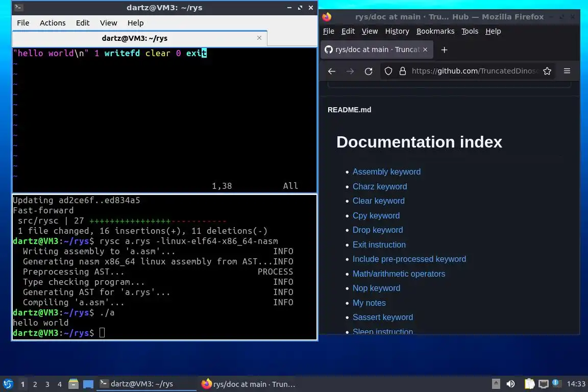Focus dartz@VM3 terminal taskbar entry
This screenshot has height=392, width=588.
click(x=146, y=384)
